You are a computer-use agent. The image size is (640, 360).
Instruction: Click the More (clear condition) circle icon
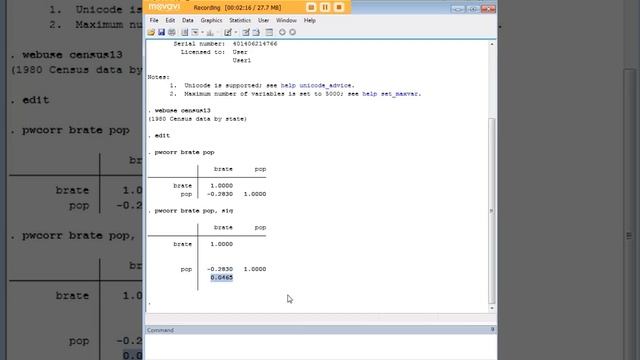click(x=282, y=32)
